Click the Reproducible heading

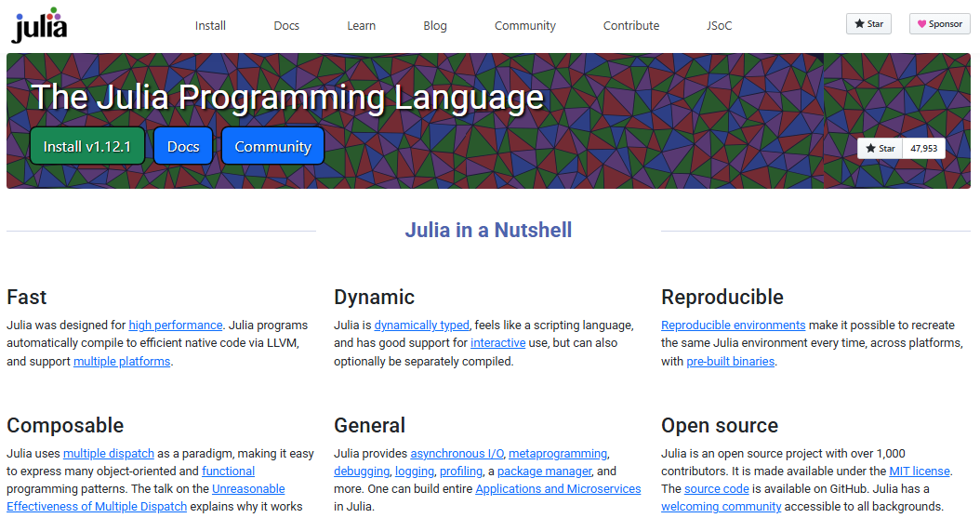point(722,297)
